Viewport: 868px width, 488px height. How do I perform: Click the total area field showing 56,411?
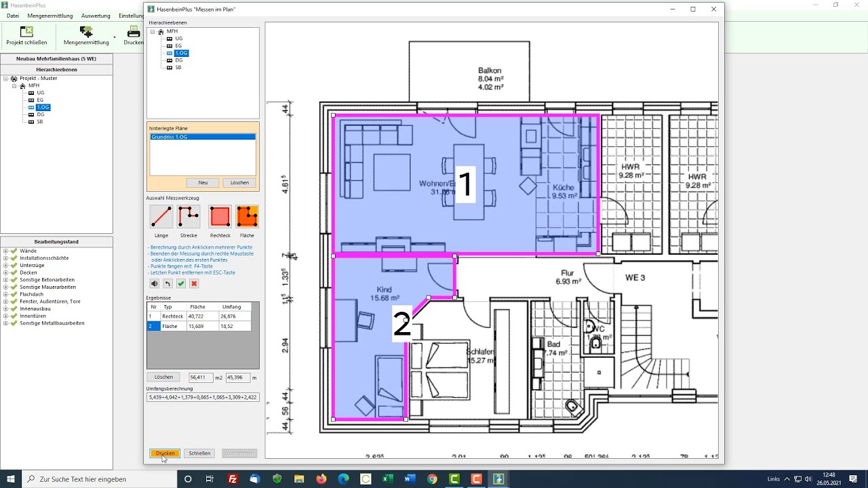click(201, 378)
